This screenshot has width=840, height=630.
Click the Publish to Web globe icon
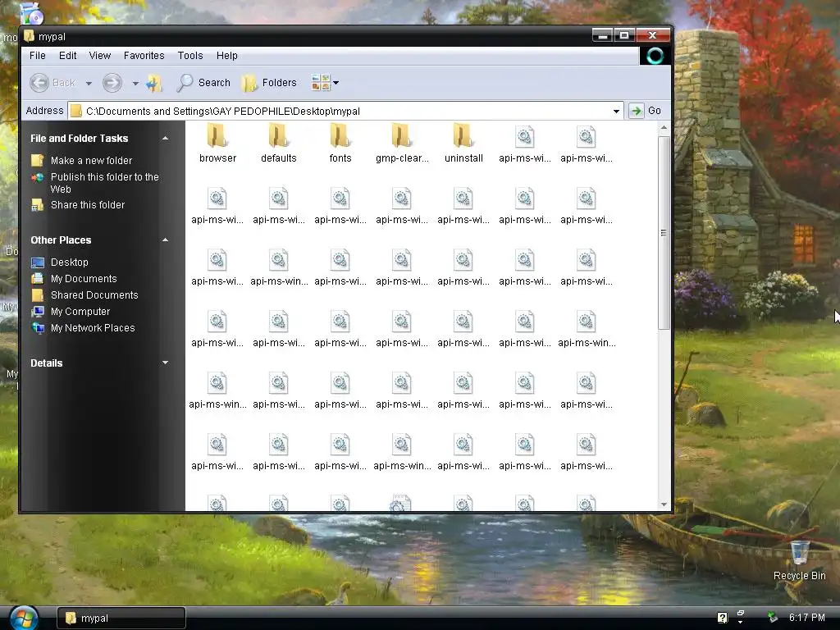pyautogui.click(x=38, y=177)
